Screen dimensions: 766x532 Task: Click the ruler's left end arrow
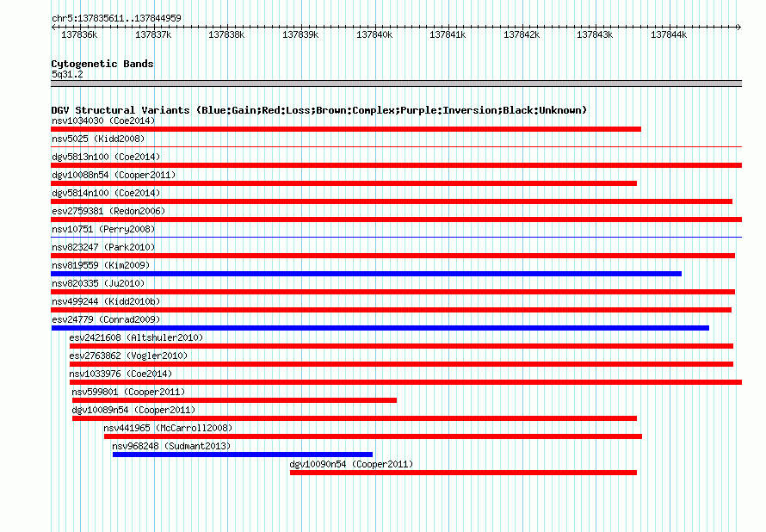point(53,27)
